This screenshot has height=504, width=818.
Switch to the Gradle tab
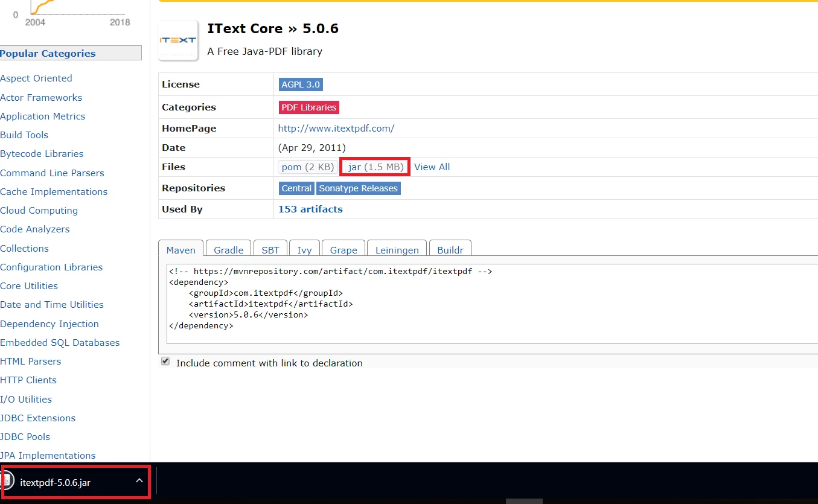tap(229, 250)
